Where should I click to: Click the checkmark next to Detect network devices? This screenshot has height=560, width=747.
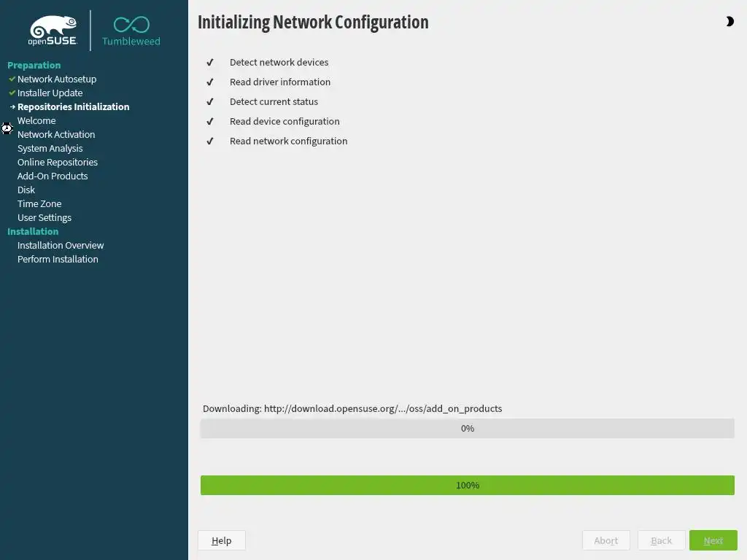(x=210, y=63)
